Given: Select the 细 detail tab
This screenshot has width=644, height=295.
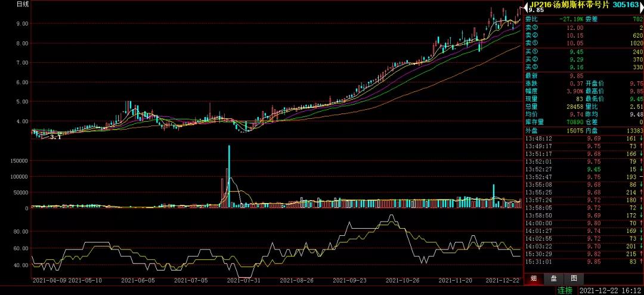Looking at the screenshot, I should click(x=533, y=278).
